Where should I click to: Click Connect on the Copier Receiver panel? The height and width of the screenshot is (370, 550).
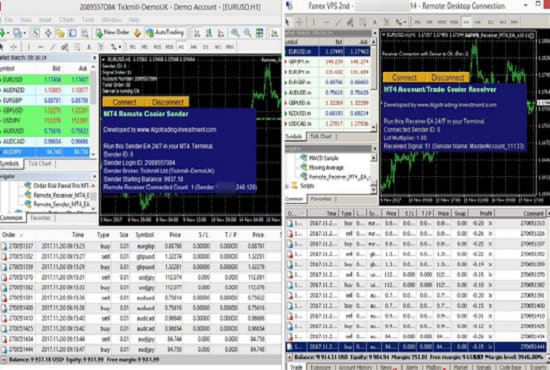coord(404,77)
